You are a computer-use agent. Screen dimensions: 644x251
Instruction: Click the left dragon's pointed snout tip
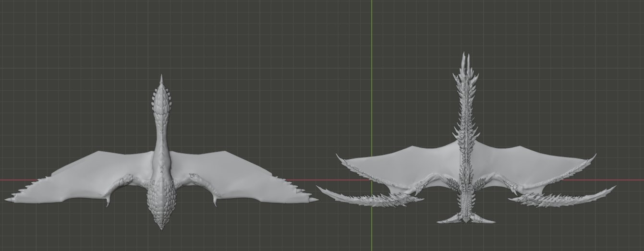click(x=162, y=78)
